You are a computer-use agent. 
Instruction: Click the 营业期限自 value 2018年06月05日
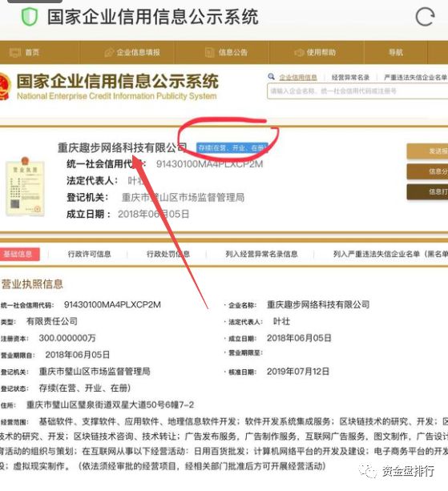78,355
